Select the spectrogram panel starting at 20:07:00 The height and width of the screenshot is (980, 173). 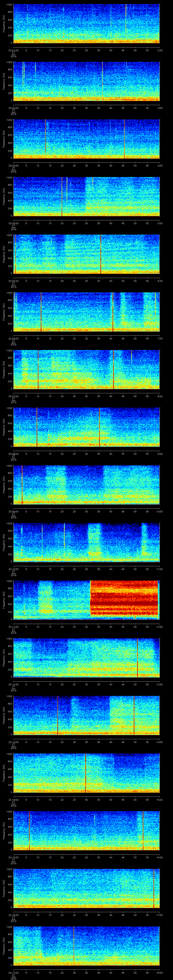(x=87, y=369)
